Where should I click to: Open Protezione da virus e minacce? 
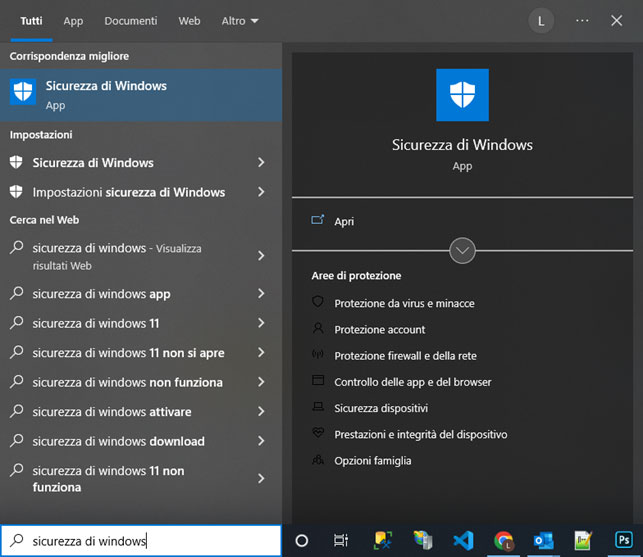tap(404, 304)
